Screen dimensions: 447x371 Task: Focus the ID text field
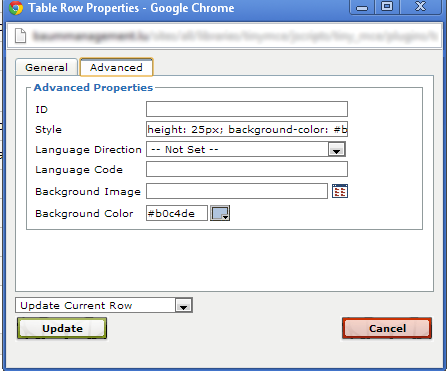coord(247,109)
